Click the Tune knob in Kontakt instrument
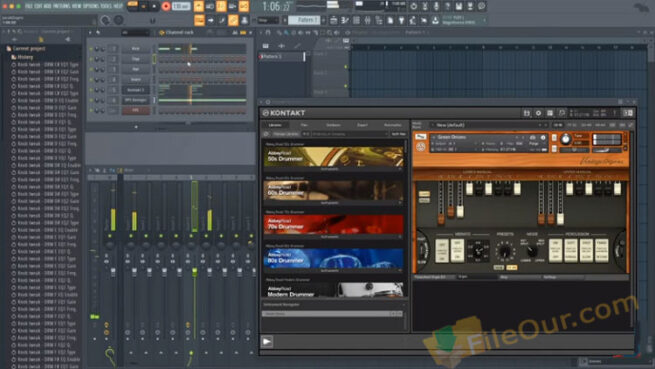The image size is (655, 369). (x=565, y=140)
